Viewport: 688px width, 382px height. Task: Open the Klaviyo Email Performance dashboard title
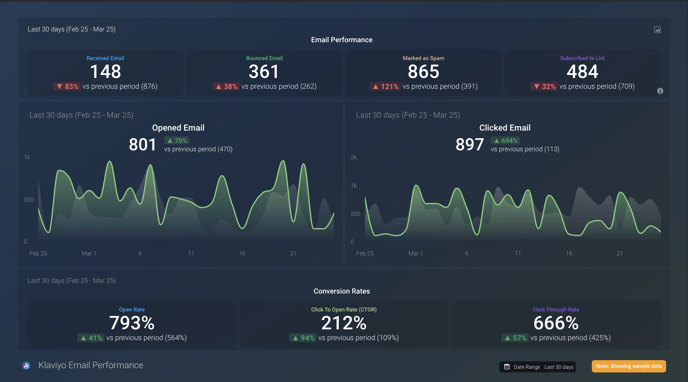(x=90, y=365)
